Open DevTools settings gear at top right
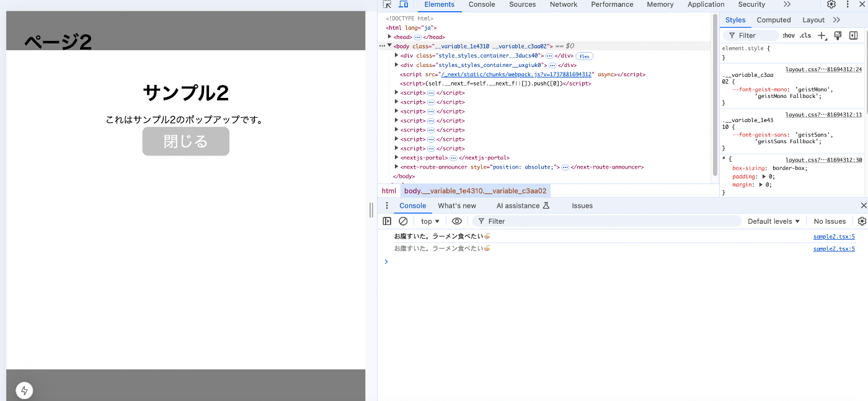 (831, 4)
